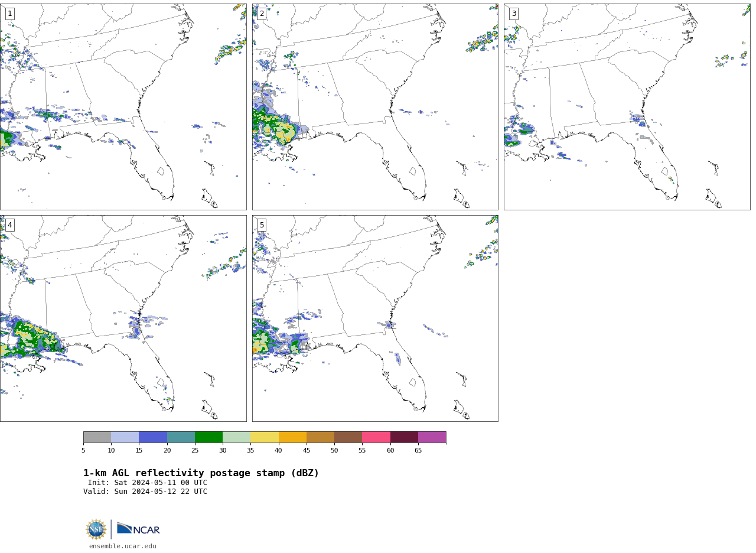Click the Valid: Sun 2024-05-12 22 UTC line
The image size is (756, 553).
[145, 492]
